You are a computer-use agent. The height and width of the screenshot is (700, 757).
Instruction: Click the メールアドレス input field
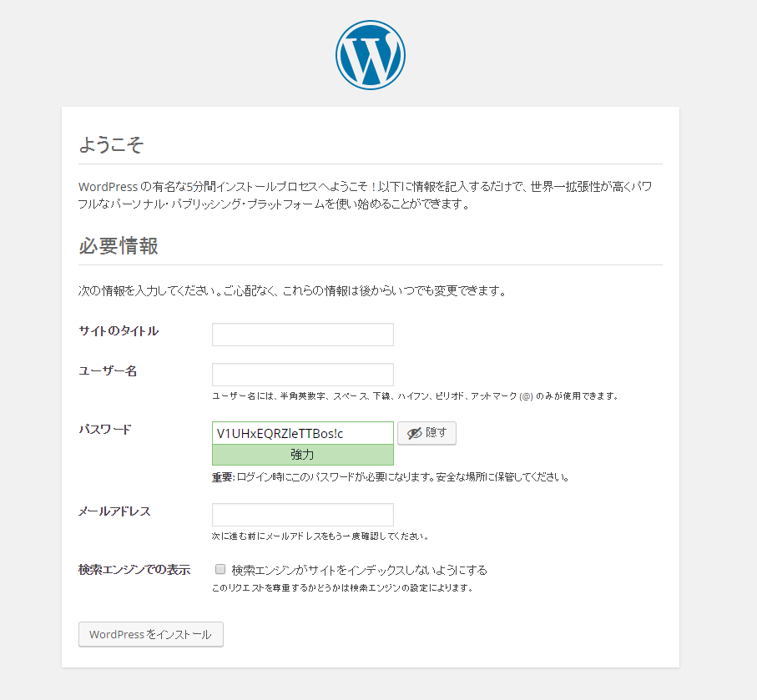coord(302,515)
